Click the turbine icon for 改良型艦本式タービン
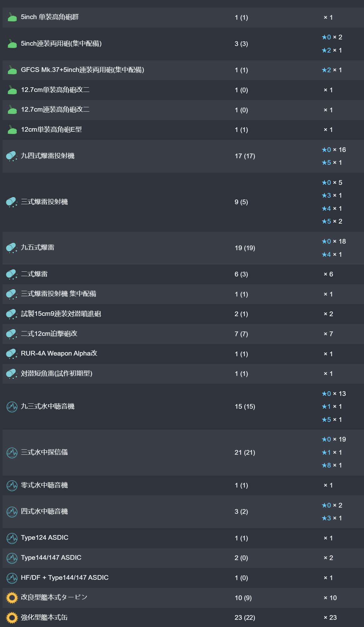 tap(12, 598)
